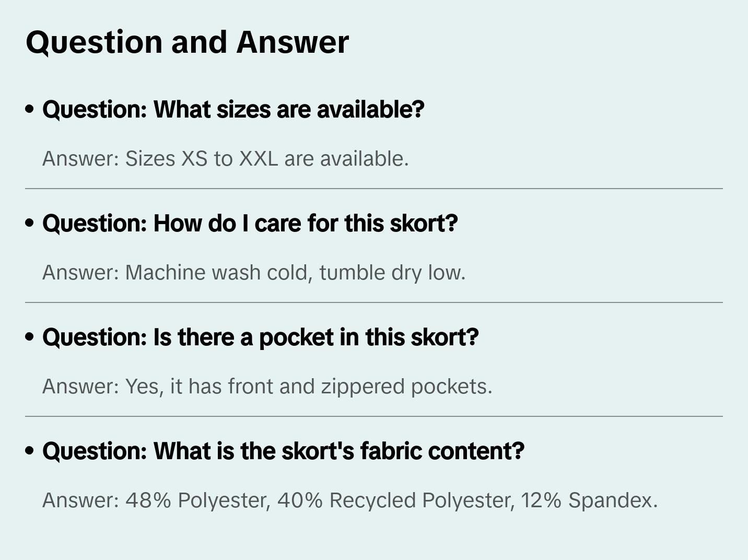Select the answer about sizes XS to XXL

point(225,159)
